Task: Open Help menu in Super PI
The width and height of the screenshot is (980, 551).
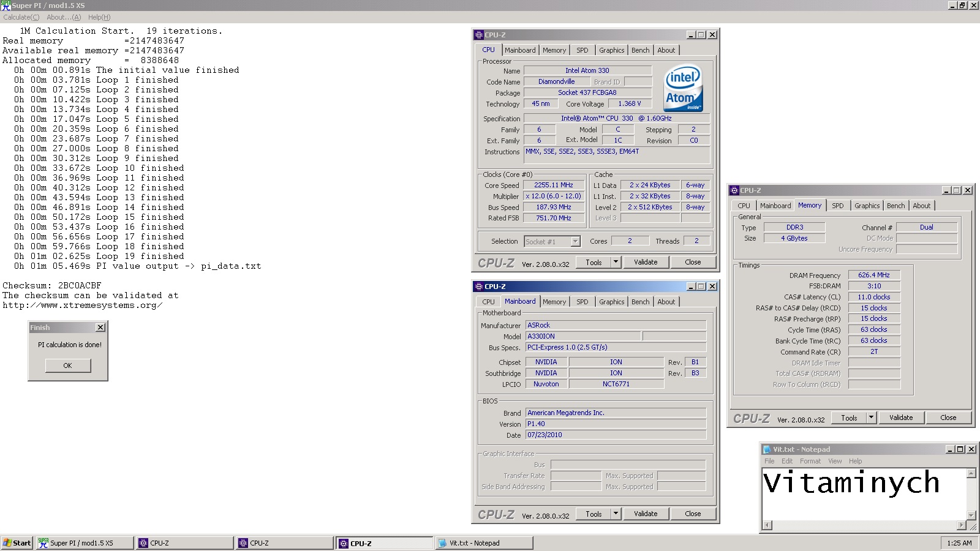Action: (x=99, y=17)
